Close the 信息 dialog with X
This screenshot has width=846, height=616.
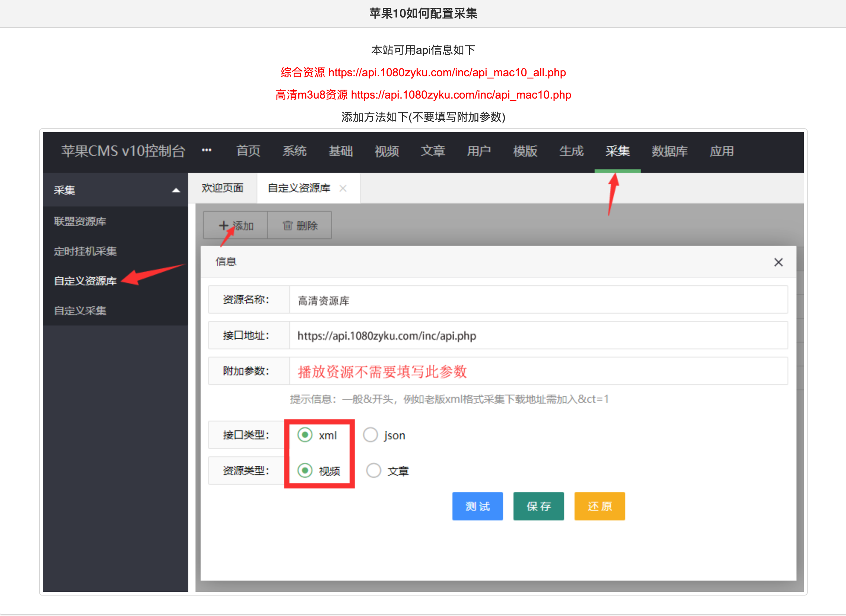[778, 263]
